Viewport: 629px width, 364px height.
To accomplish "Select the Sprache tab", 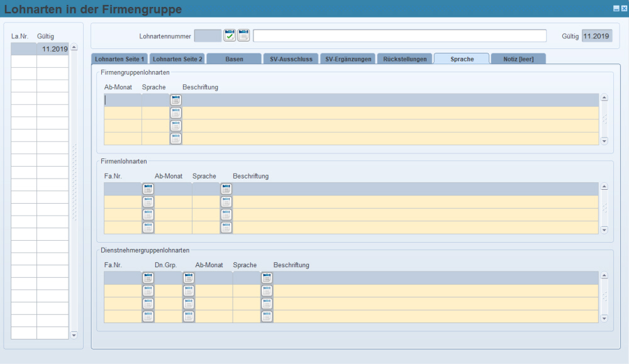I will (x=462, y=59).
